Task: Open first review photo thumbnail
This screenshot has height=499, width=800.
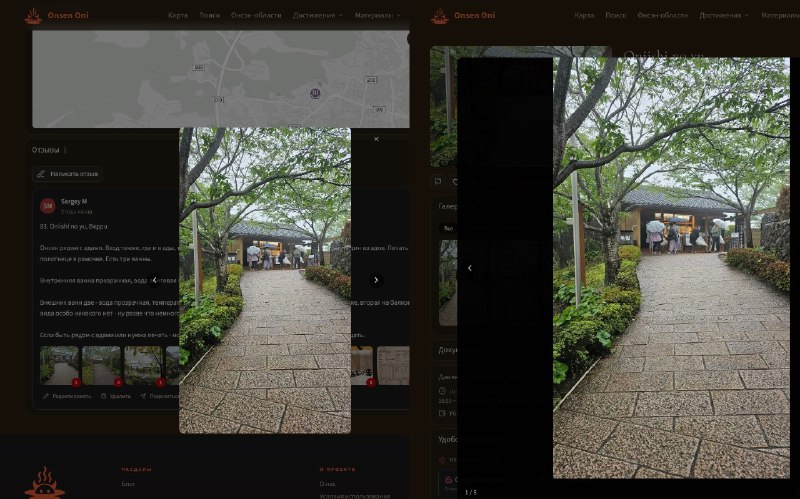Action: (x=60, y=365)
